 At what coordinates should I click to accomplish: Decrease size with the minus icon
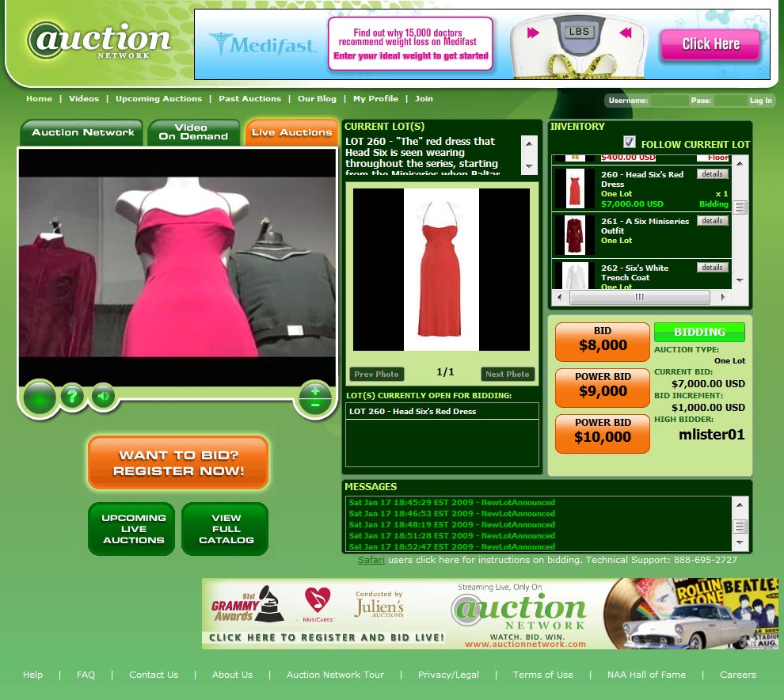coord(315,405)
